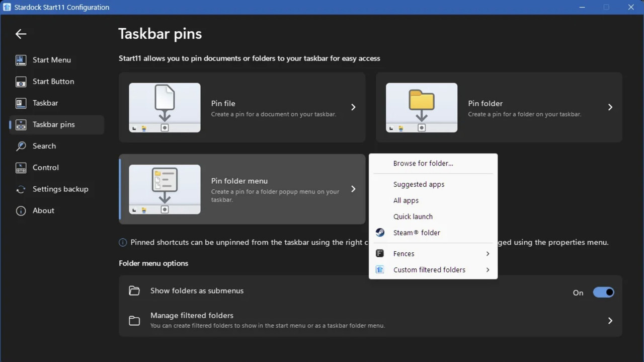Click the Settings backup sync icon
Screen dimensions: 644x362
[21, 189]
